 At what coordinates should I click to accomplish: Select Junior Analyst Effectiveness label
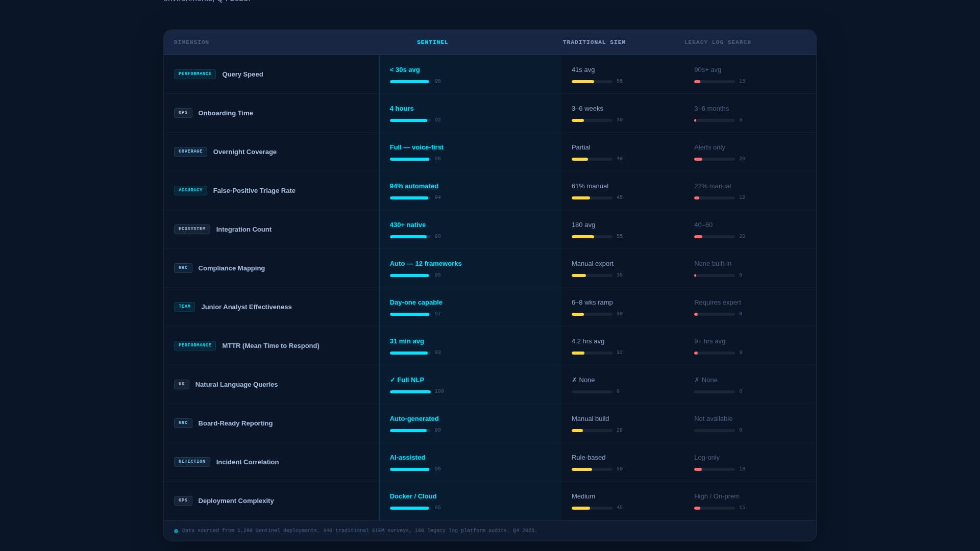click(x=247, y=307)
